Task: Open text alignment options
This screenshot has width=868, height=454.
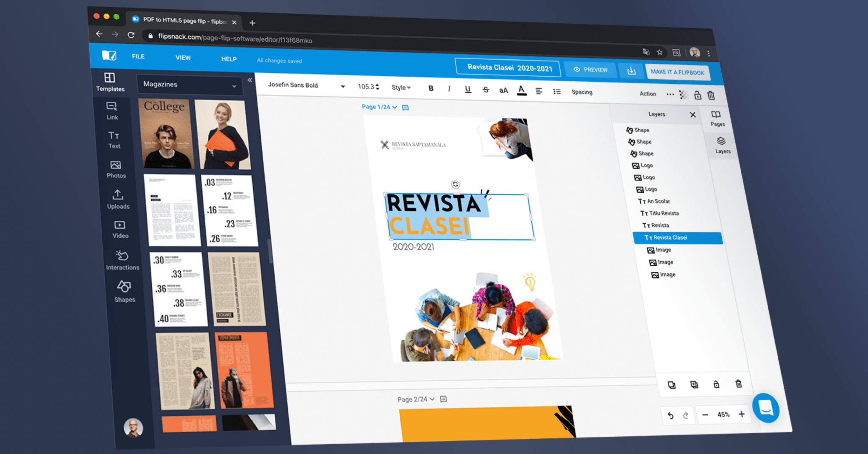Action: 539,91
